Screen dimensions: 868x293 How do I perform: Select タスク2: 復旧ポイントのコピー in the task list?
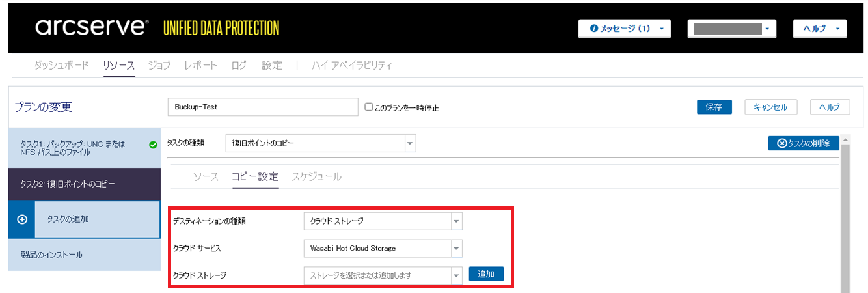point(85,184)
